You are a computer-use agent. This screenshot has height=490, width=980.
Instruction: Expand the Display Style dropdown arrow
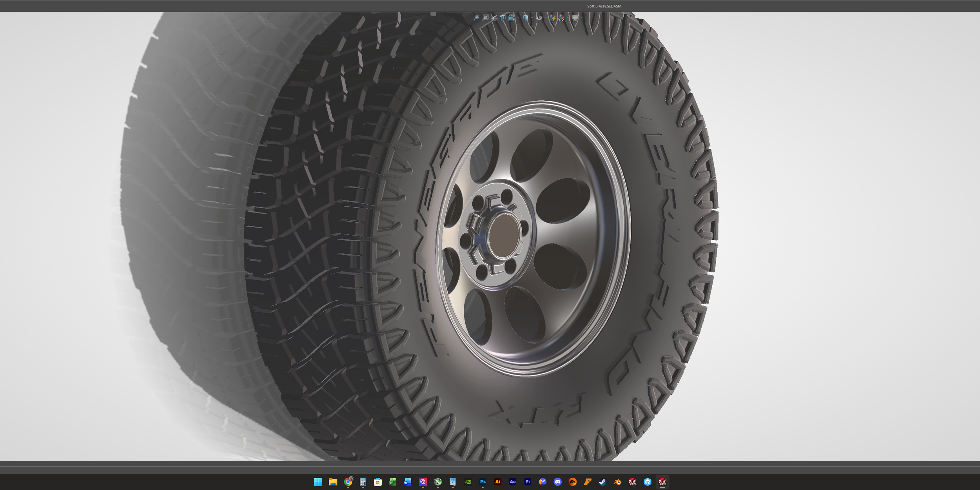pyautogui.click(x=532, y=18)
